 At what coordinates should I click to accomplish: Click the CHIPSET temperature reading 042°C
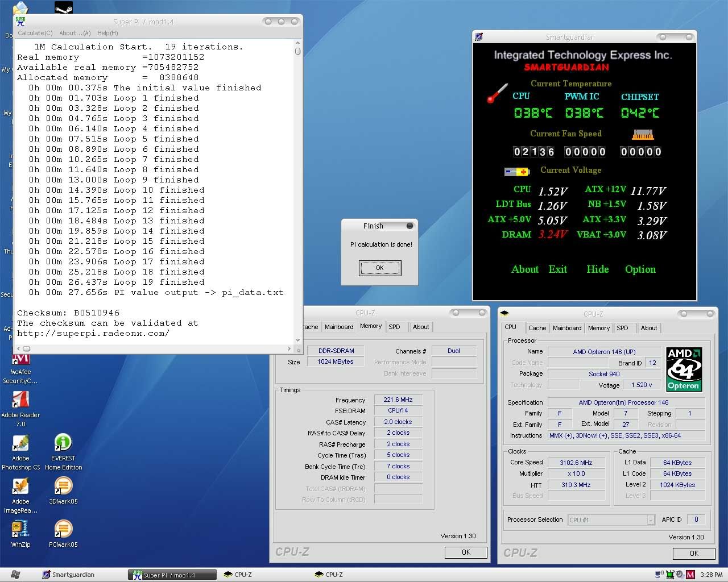click(640, 113)
